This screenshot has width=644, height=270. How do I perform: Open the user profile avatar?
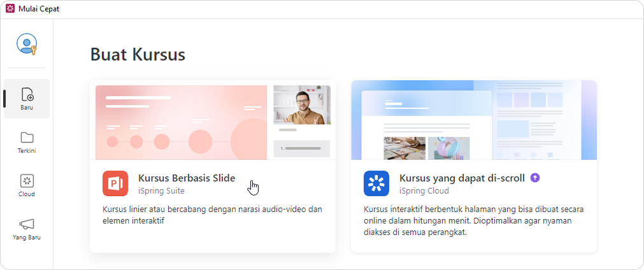[26, 45]
